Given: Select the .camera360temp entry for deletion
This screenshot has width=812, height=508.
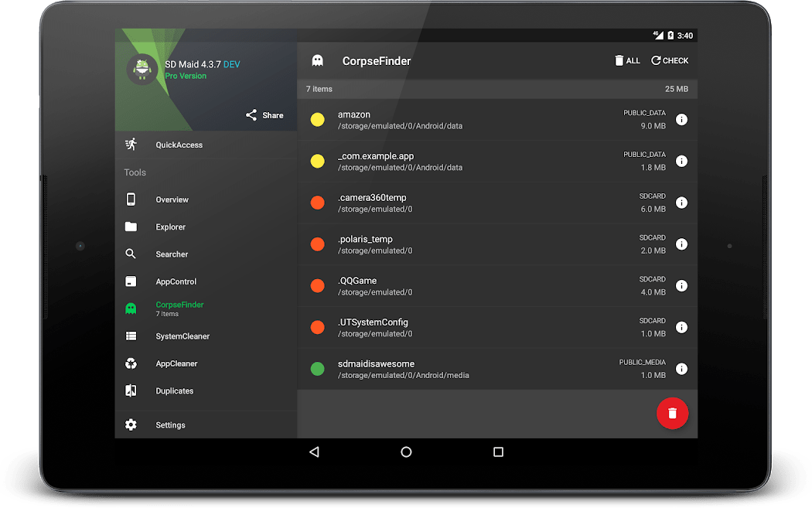Looking at the screenshot, I should tap(317, 203).
